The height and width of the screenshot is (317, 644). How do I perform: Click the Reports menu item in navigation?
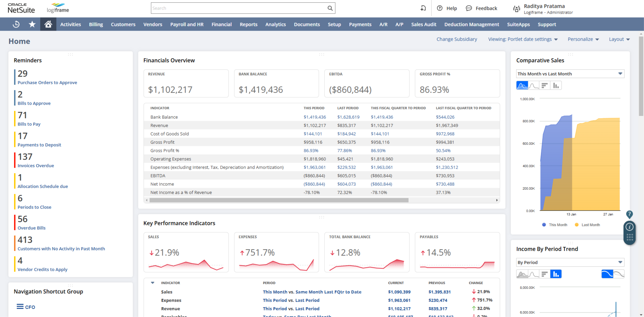tap(248, 24)
